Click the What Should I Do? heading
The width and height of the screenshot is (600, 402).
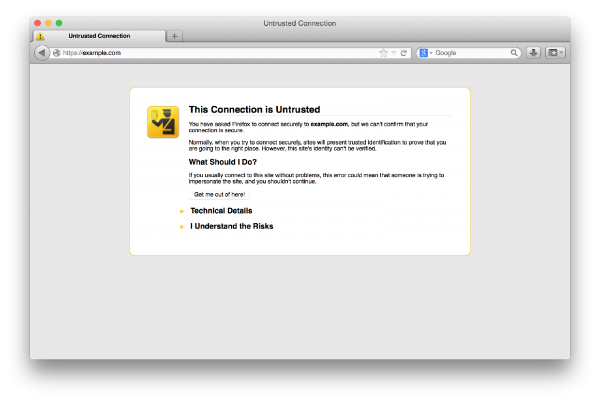223,162
